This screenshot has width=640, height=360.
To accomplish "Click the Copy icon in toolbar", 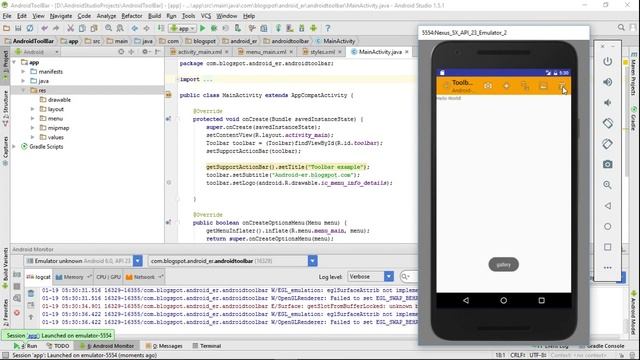I will 82,28.
